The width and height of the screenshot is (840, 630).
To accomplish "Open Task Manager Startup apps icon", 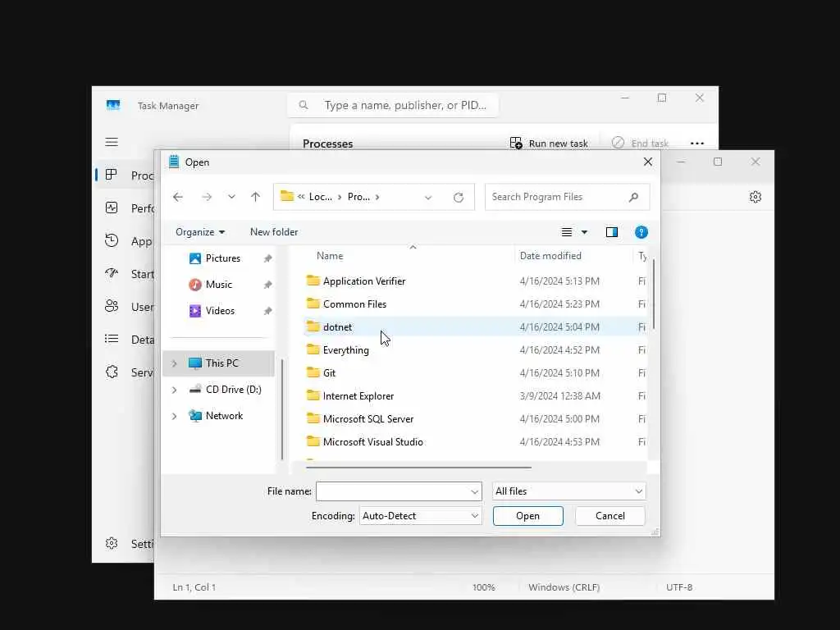I will click(x=112, y=273).
